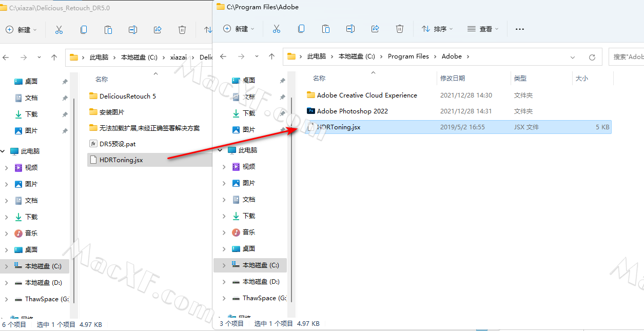Image resolution: width=644 pixels, height=331 pixels.
Task: Click the Share icon in the Delicious_Retouch window toolbar
Action: 158,30
